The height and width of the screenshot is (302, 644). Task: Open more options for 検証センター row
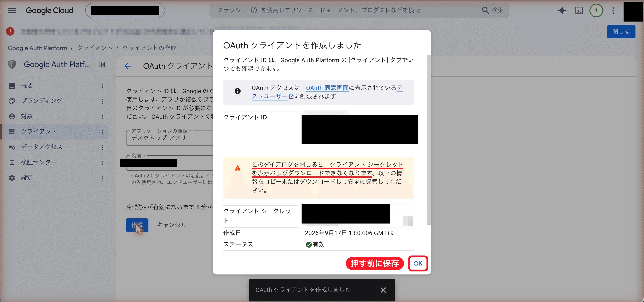(x=102, y=163)
